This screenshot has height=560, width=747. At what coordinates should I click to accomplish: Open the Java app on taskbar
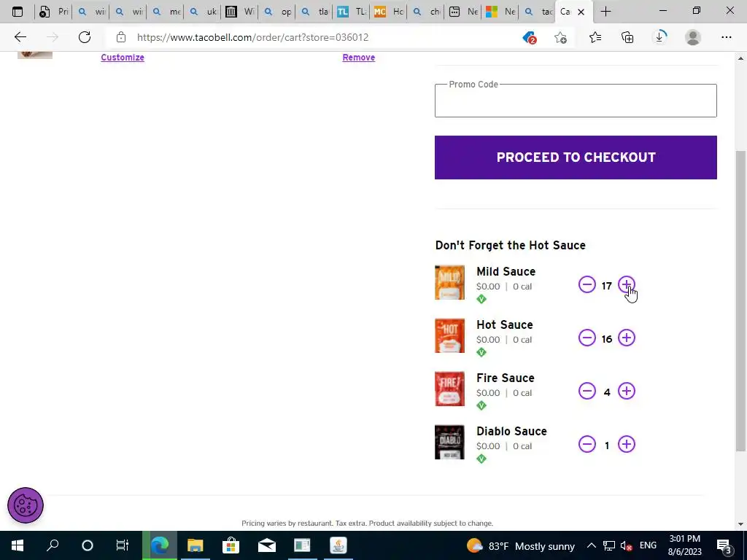338,545
